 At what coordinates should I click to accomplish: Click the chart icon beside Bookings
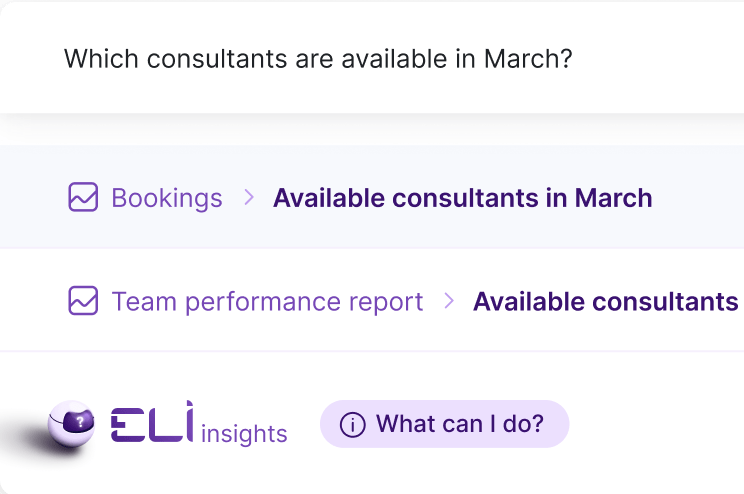[x=83, y=197]
